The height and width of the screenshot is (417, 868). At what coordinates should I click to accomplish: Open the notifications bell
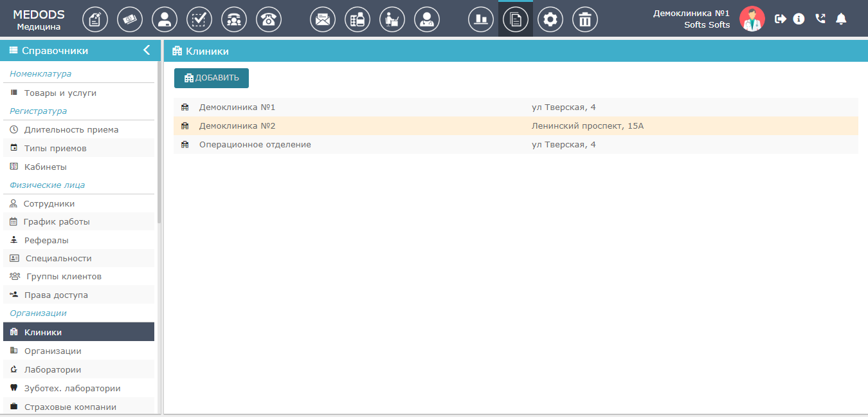[841, 19]
